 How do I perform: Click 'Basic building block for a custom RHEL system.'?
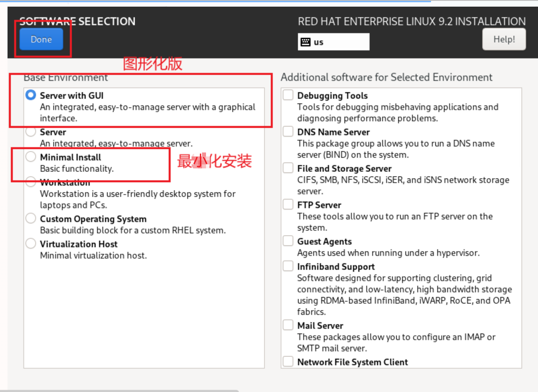pos(133,231)
